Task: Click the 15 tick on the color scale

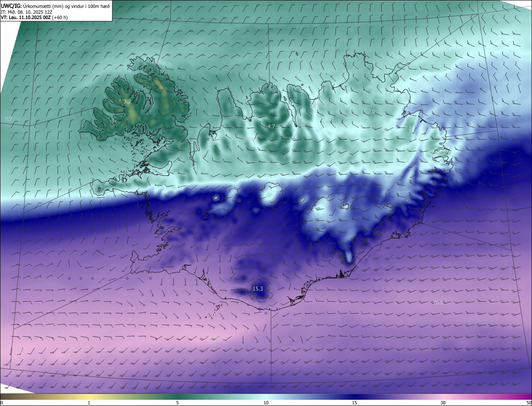Action: 355,403
